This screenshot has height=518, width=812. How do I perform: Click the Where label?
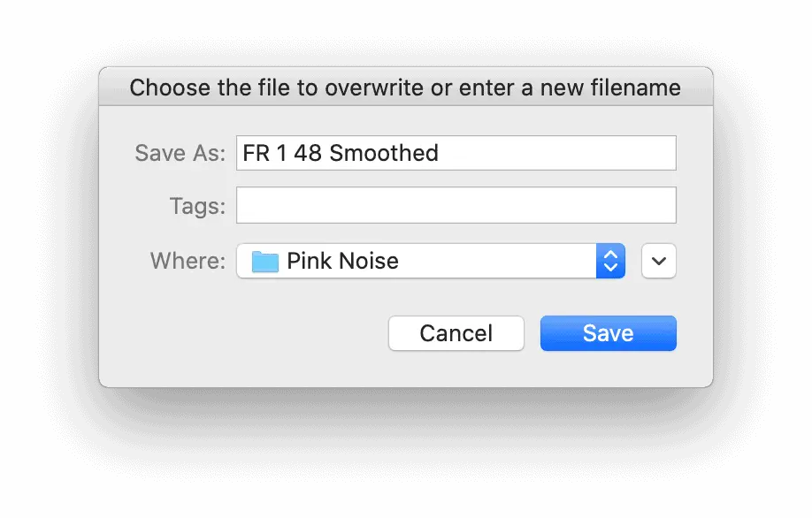pos(188,261)
